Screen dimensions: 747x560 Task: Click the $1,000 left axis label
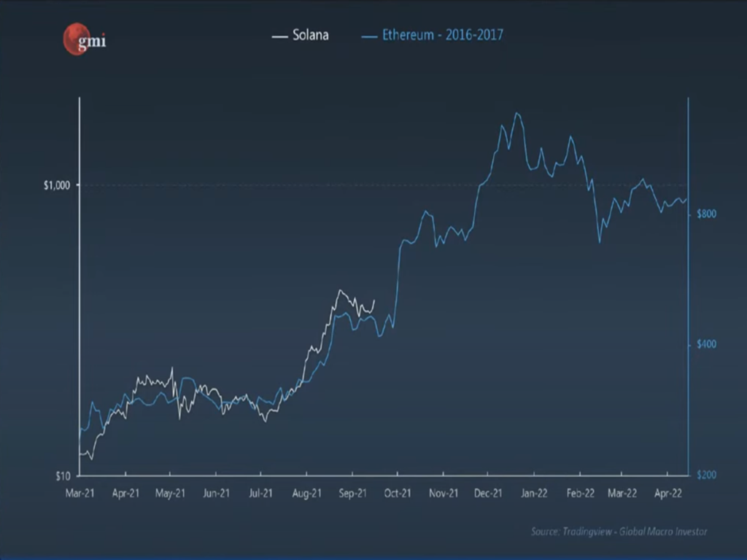pyautogui.click(x=56, y=185)
